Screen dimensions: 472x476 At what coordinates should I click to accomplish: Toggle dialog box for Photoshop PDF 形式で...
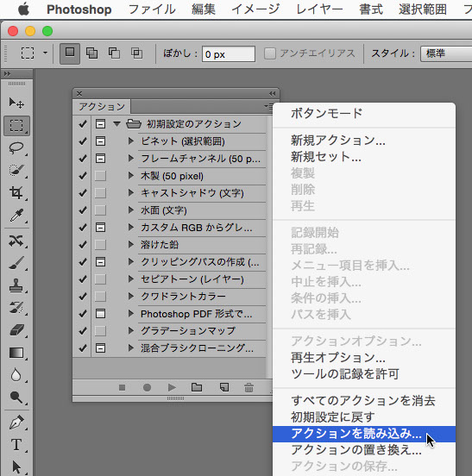(x=100, y=313)
